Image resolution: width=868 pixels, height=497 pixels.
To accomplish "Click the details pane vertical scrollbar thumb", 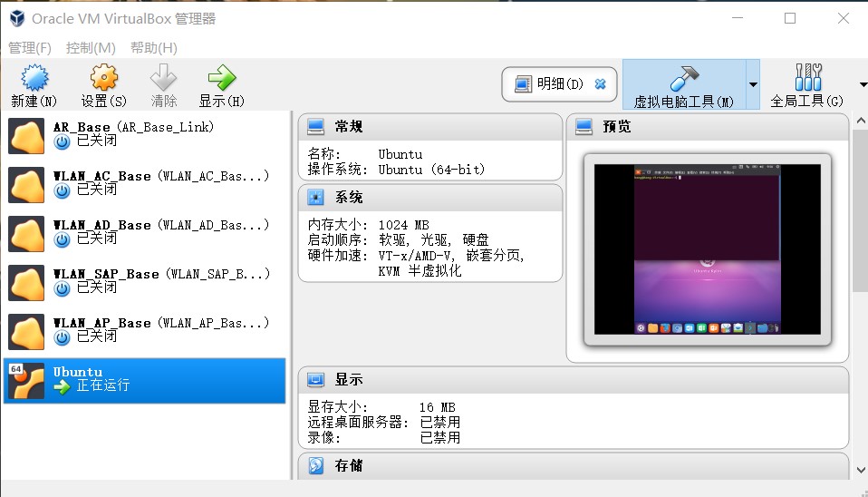I will pyautogui.click(x=861, y=210).
